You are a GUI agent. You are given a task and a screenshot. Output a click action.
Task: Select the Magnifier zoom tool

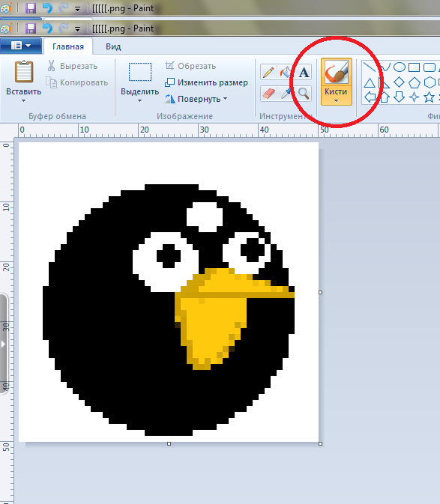[304, 94]
